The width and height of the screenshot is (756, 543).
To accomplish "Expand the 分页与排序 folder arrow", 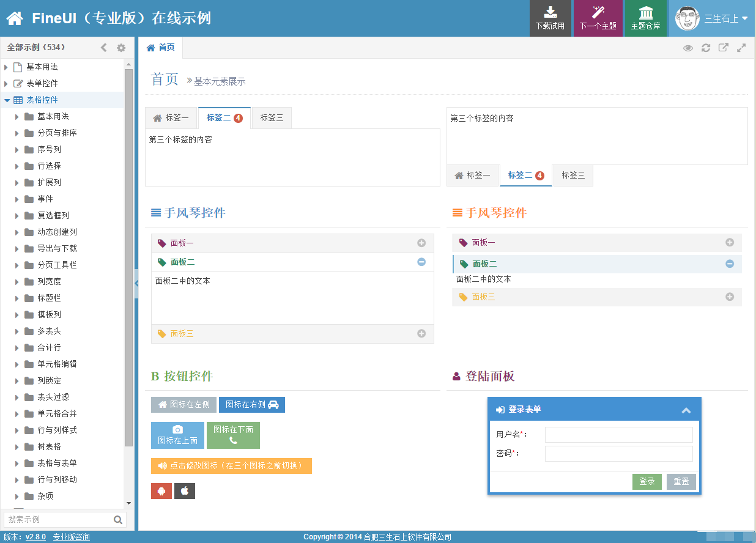I will point(17,133).
